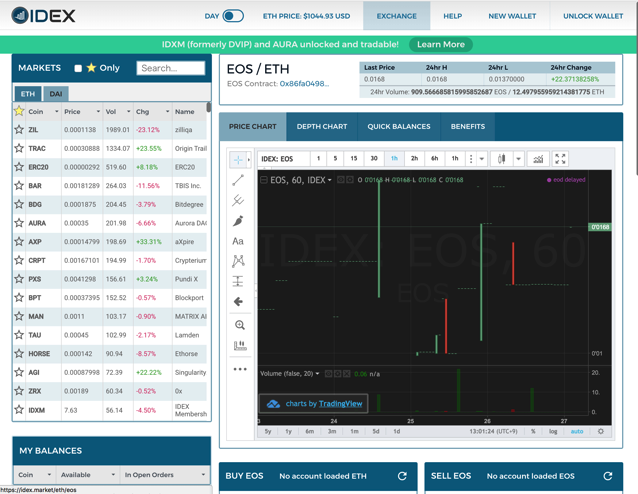Toggle log scale on chart

[x=553, y=431]
